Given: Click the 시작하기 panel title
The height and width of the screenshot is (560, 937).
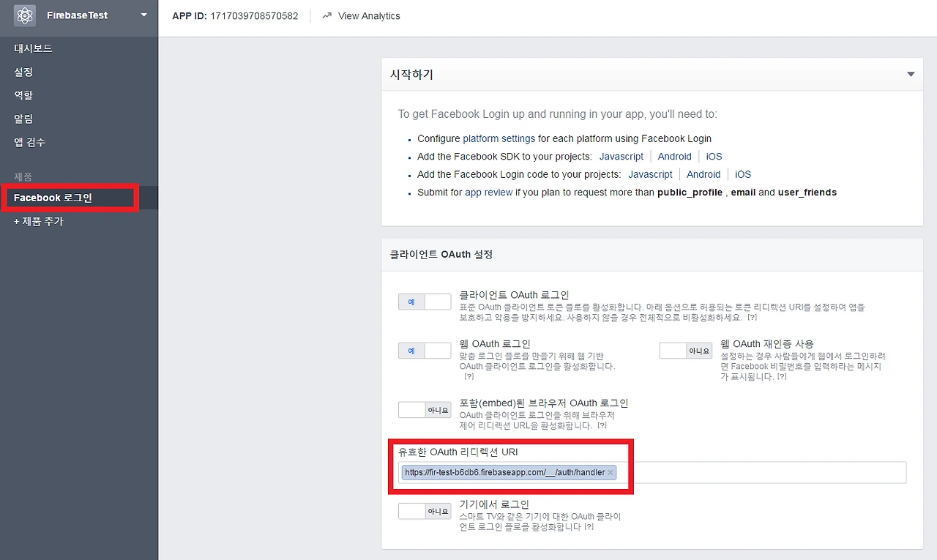Looking at the screenshot, I should tap(411, 75).
